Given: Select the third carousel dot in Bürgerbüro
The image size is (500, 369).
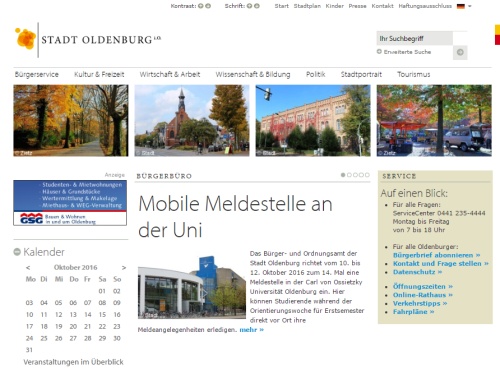Looking at the screenshot, I should click(355, 175).
